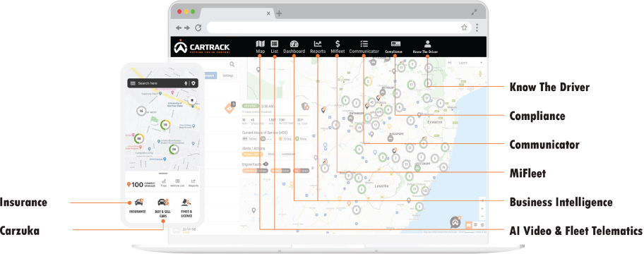
Task: Open the Map view icon
Action: coord(260,44)
